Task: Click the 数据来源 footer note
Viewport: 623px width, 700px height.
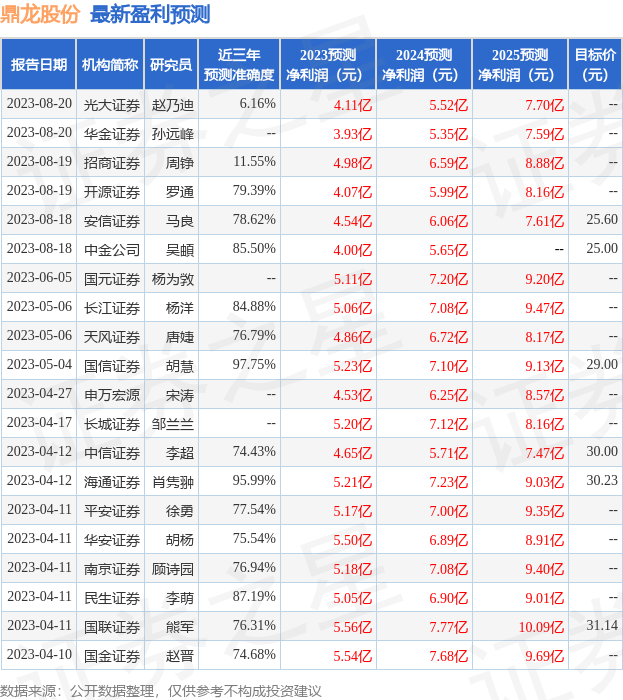Action: click(x=161, y=691)
